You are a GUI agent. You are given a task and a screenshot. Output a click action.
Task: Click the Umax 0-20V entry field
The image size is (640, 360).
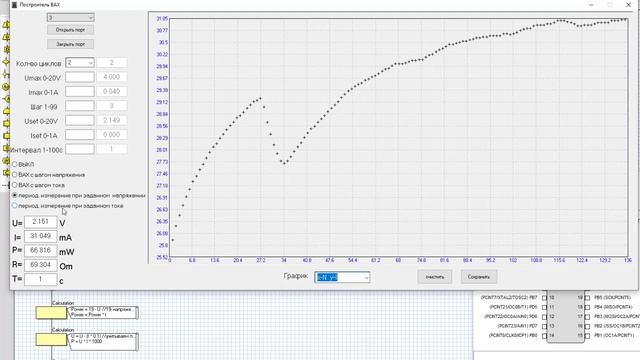click(80, 77)
